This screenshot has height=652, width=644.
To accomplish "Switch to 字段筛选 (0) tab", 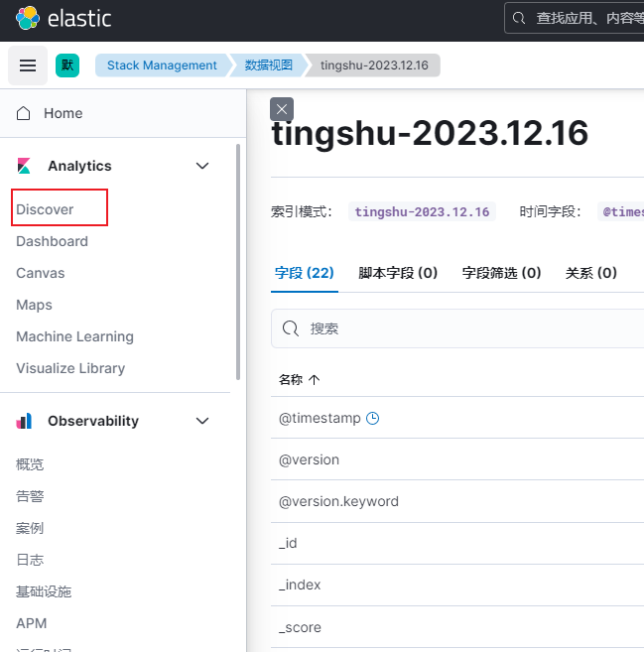I will tap(501, 273).
